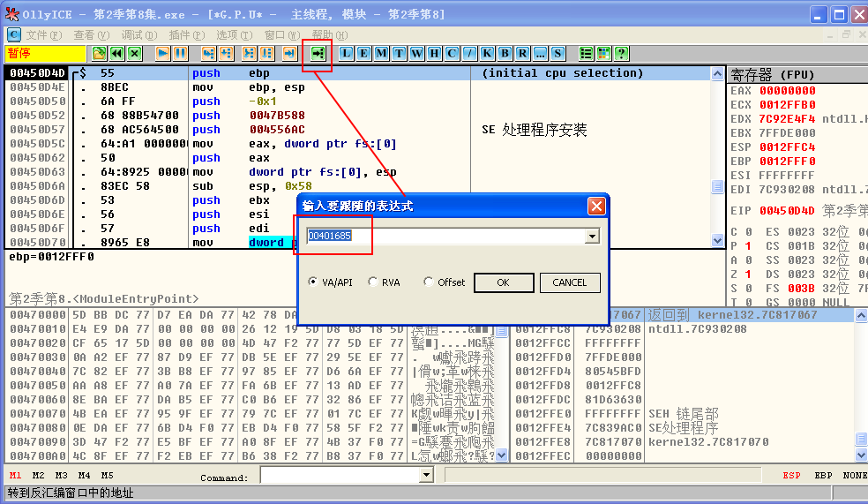Click the 寄存器 (FPU) registers header
Image resolution: width=868 pixels, height=504 pixels.
(x=797, y=74)
